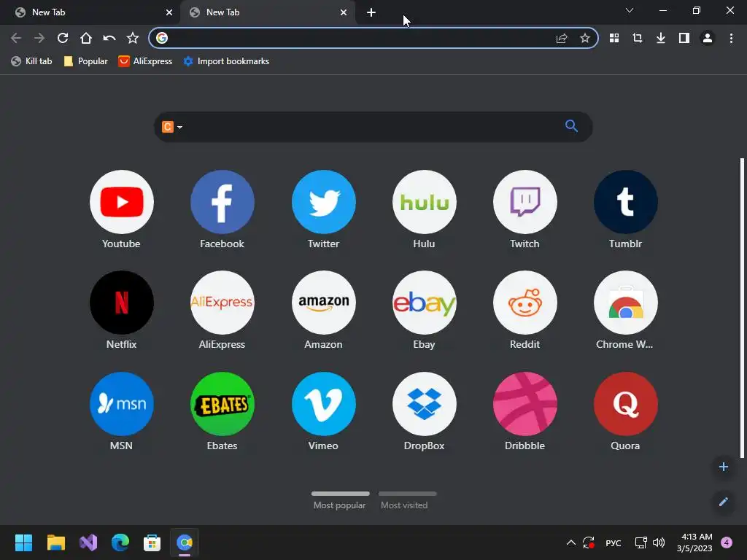
Task: Open Microsoft Edge from taskbar
Action: (x=120, y=542)
